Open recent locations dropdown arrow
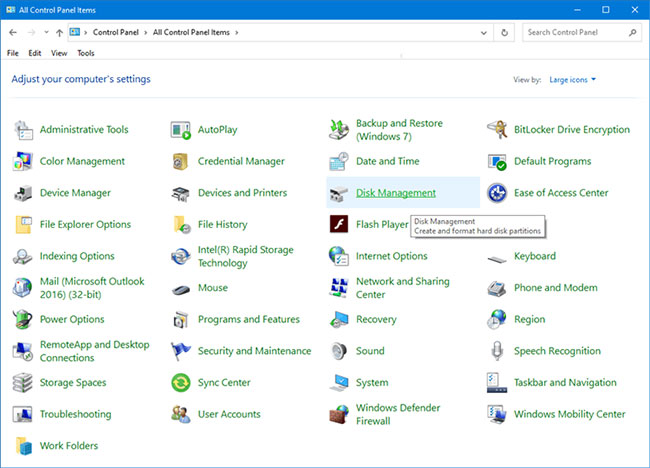The image size is (650, 468). pos(46,32)
